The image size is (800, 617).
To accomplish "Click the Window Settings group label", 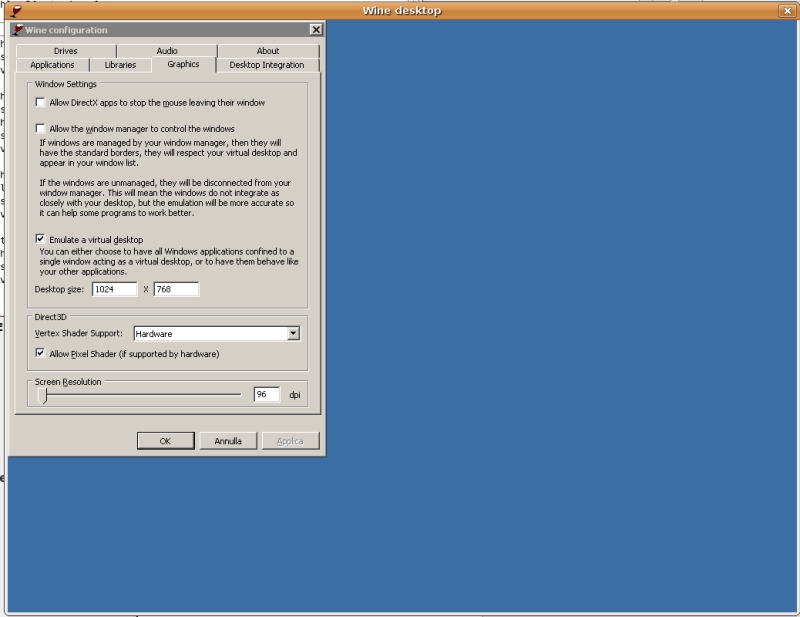I will (x=66, y=84).
